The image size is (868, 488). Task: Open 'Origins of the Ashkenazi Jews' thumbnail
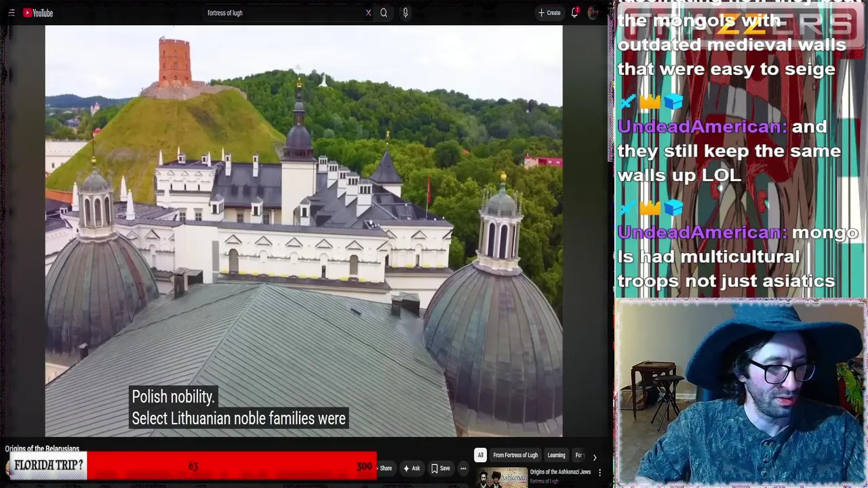tap(502, 478)
